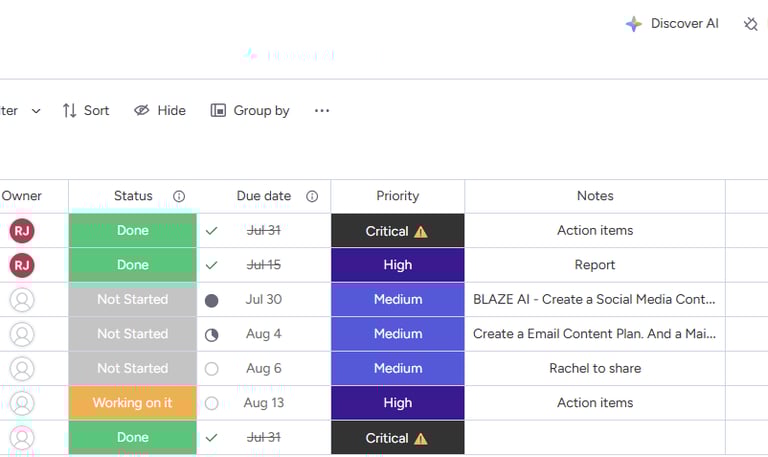Open the three-dots more options menu
The image size is (768, 457).
(x=322, y=111)
